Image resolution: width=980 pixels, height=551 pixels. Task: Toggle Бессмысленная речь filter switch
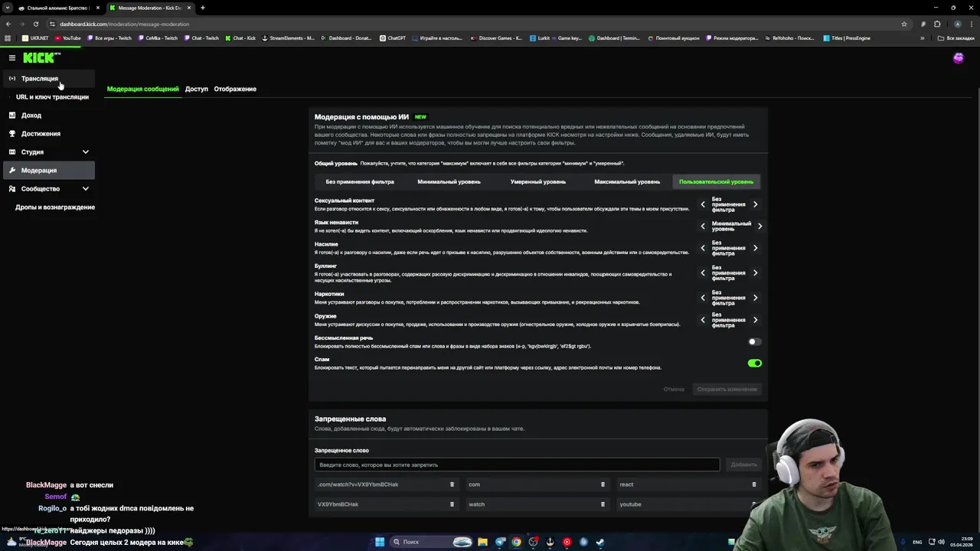[x=754, y=342]
